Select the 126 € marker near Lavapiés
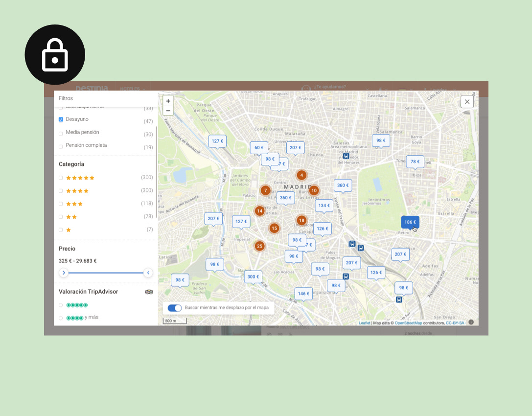 [323, 229]
